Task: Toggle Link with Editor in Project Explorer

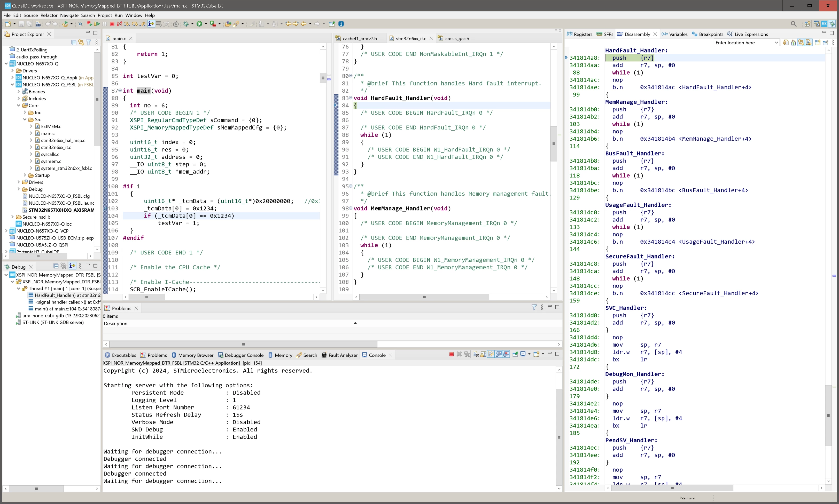Action: pyautogui.click(x=81, y=43)
